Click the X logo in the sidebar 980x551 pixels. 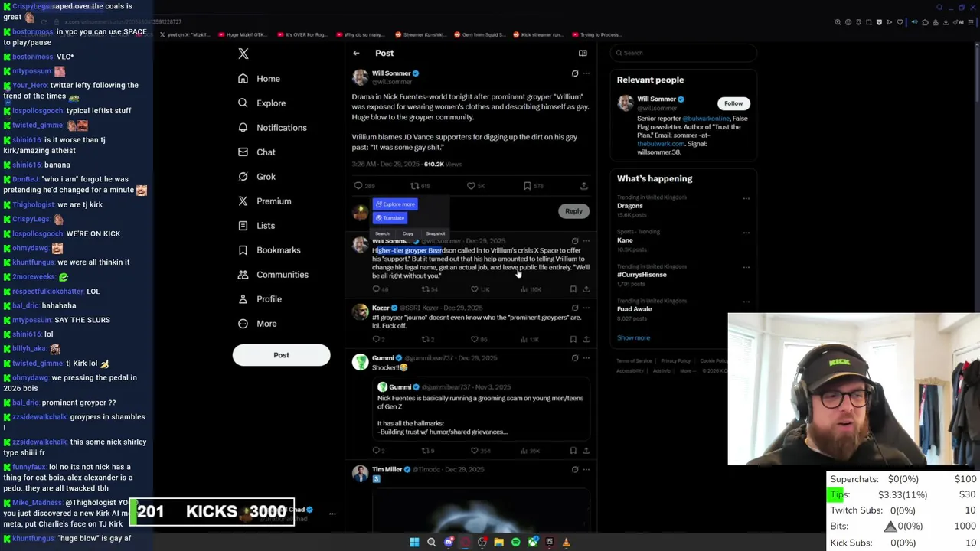coord(243,54)
